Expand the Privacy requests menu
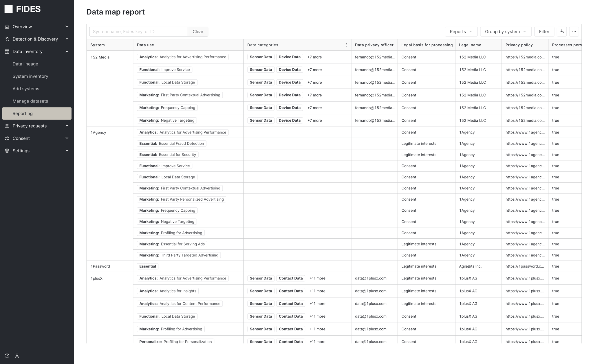Viewport: 593px width, 364px height. [x=67, y=126]
